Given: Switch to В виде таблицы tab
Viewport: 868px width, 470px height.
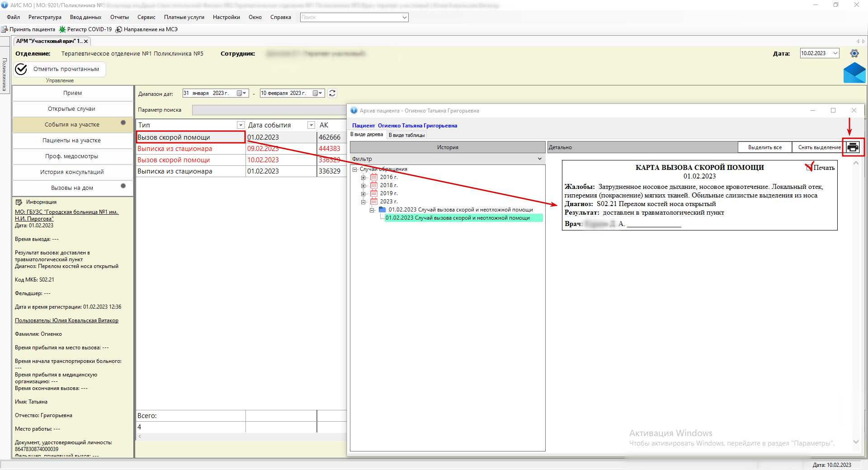Looking at the screenshot, I should pyautogui.click(x=407, y=135).
